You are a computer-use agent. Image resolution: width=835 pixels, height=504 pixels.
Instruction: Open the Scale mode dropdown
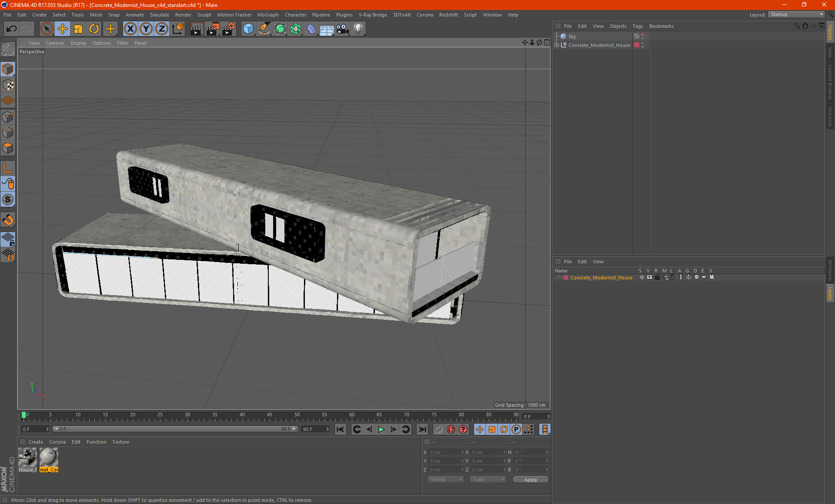[x=488, y=479]
